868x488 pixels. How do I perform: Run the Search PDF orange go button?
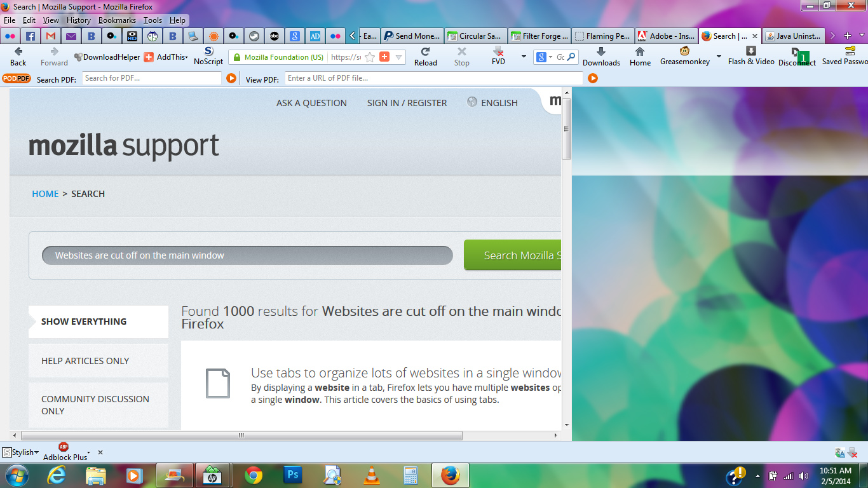[x=231, y=78]
